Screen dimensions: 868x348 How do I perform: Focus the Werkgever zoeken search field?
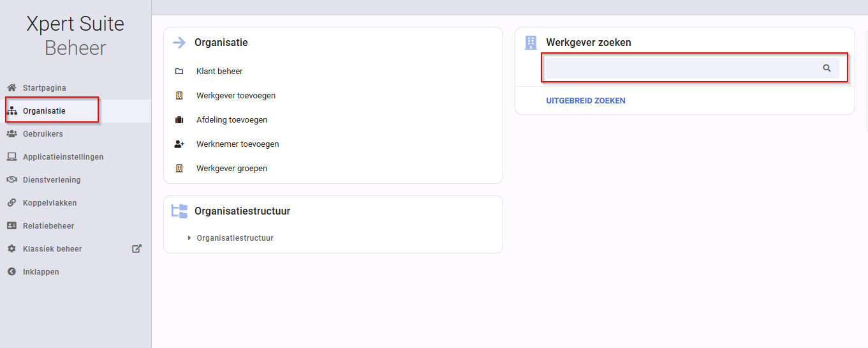[x=692, y=68]
